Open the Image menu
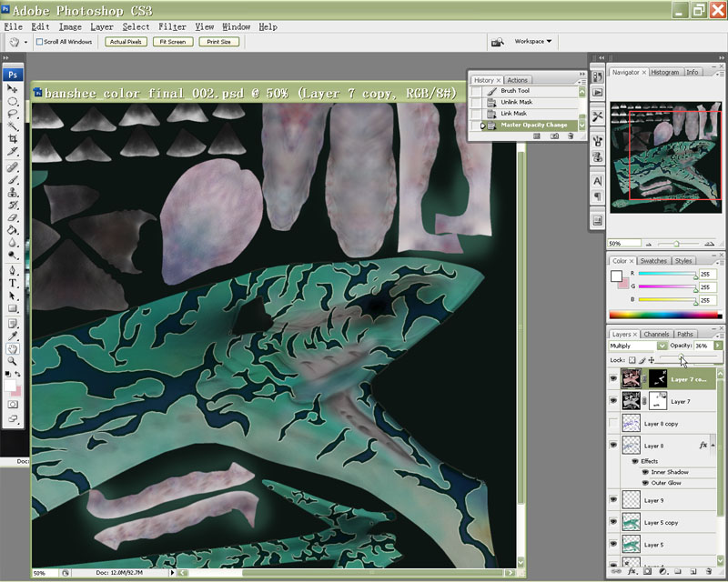728x582 pixels. click(70, 27)
